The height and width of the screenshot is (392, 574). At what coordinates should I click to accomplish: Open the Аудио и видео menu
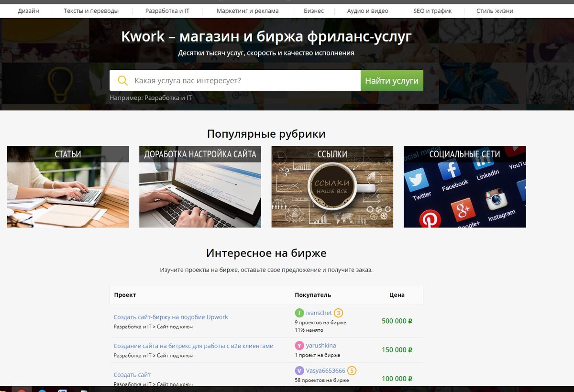coord(368,11)
